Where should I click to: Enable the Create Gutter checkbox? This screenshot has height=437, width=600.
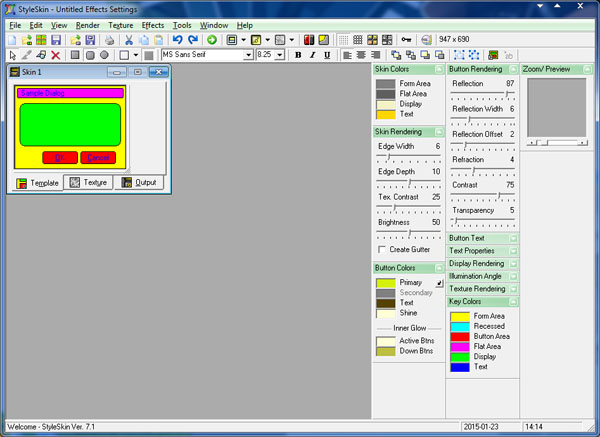click(382, 249)
